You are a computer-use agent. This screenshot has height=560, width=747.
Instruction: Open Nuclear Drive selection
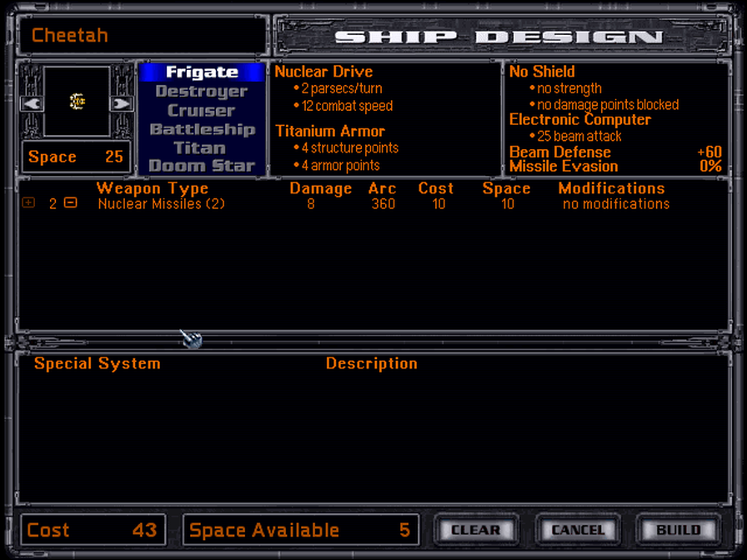pyautogui.click(x=323, y=72)
